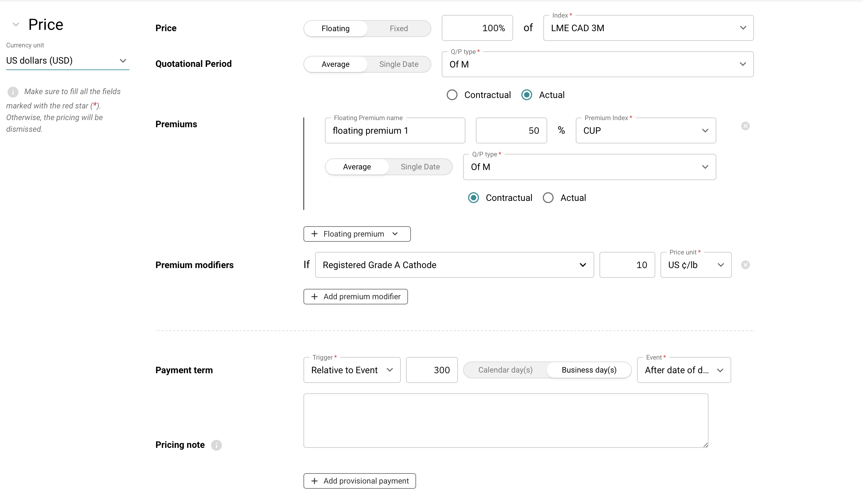863x504 pixels.
Task: Click Add provisional payment button
Action: (360, 481)
